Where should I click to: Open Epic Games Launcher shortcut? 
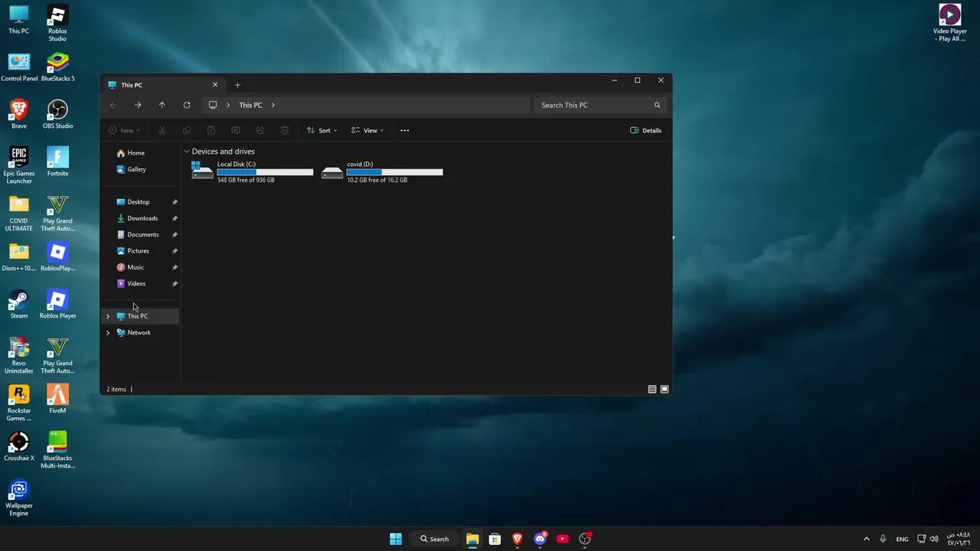[19, 166]
